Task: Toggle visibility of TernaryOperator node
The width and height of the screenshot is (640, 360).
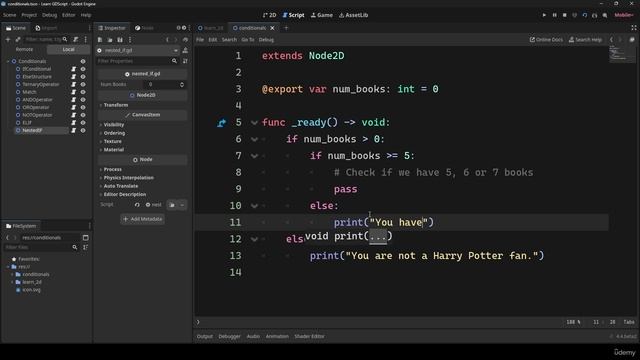Action: pyautogui.click(x=83, y=84)
